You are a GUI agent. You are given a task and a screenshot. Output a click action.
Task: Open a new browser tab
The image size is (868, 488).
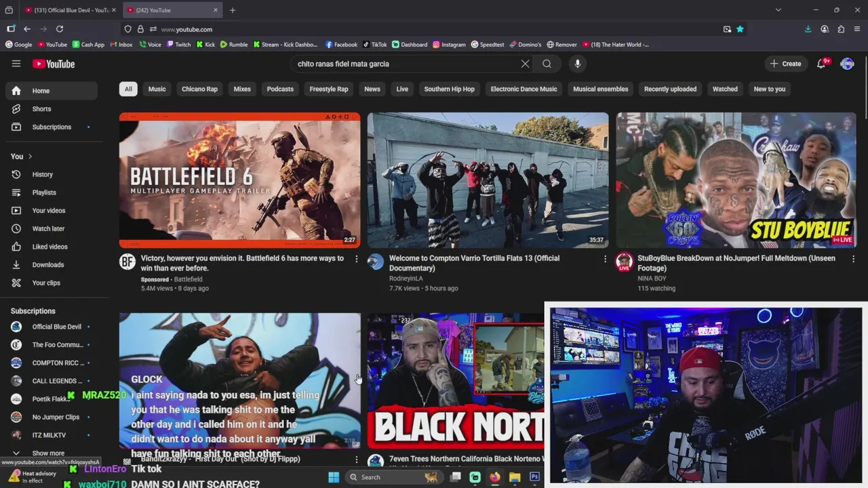(x=233, y=10)
